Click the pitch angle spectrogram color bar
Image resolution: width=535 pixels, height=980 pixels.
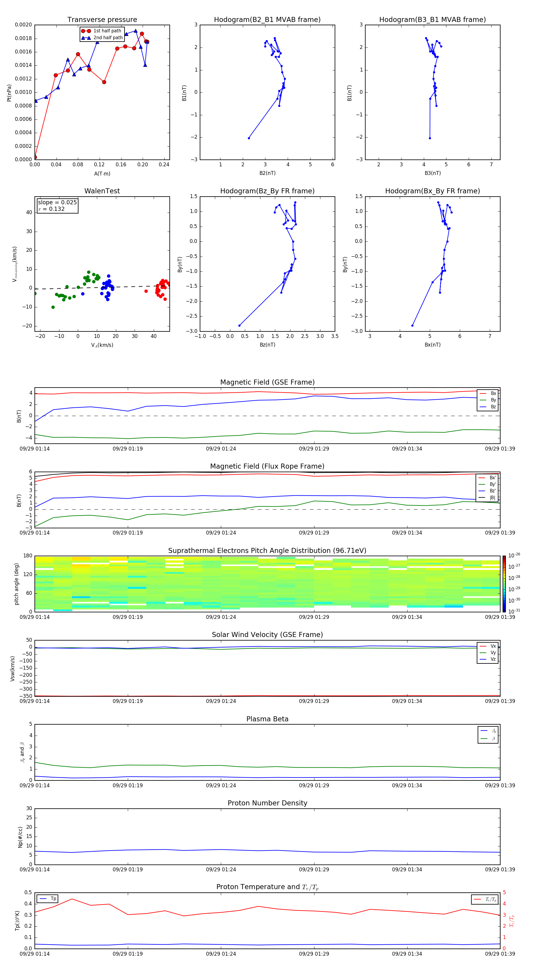coord(504,584)
